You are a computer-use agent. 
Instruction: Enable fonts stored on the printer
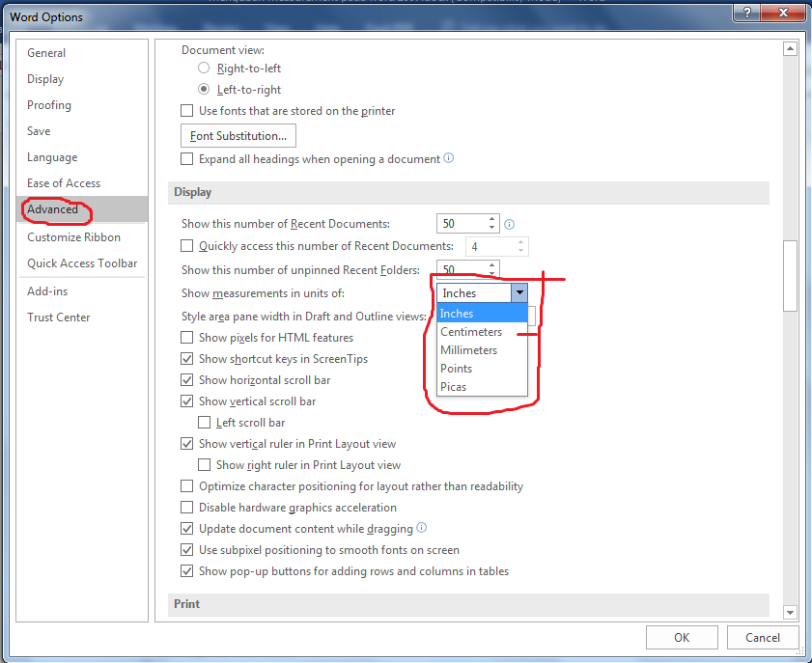(x=186, y=110)
